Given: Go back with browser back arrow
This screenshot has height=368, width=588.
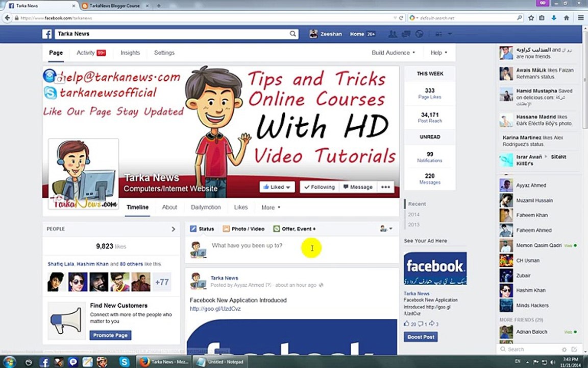Looking at the screenshot, I should [x=8, y=18].
